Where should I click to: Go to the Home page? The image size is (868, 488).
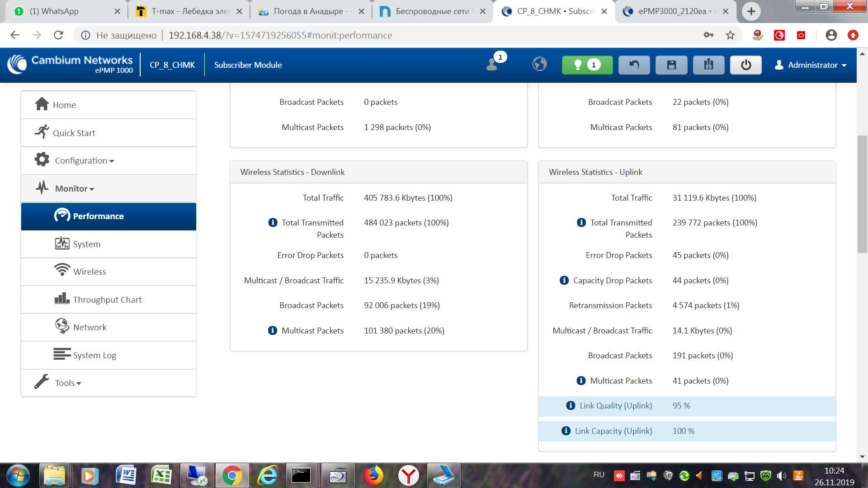64,105
